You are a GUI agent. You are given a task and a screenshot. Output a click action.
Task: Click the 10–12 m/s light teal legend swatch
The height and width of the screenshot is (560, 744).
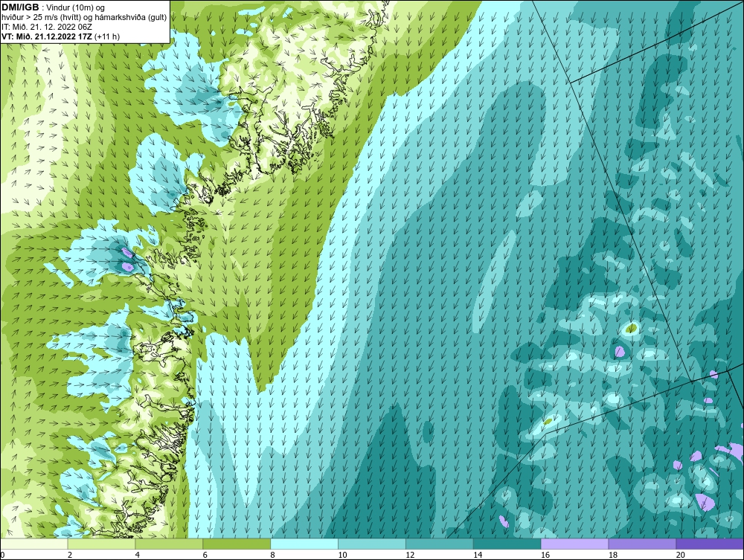click(x=372, y=544)
